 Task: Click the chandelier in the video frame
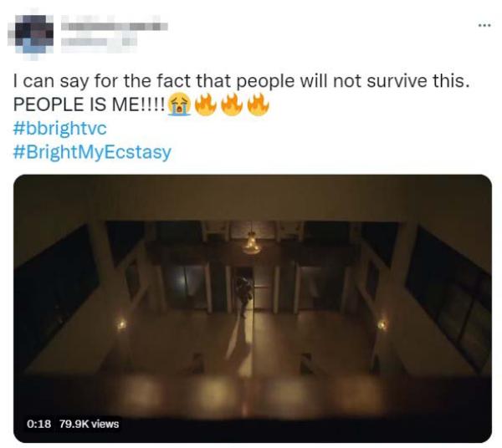(x=251, y=245)
